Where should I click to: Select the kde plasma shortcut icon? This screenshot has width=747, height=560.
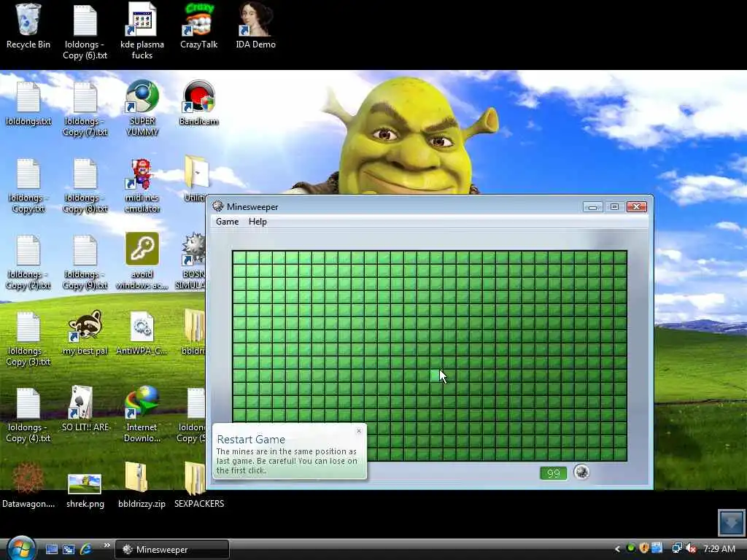point(142,31)
